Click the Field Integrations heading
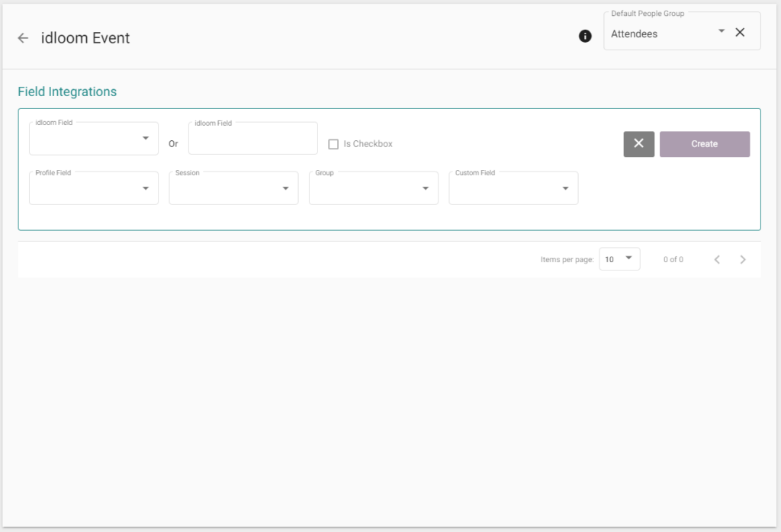This screenshot has width=781, height=532. pyautogui.click(x=67, y=91)
